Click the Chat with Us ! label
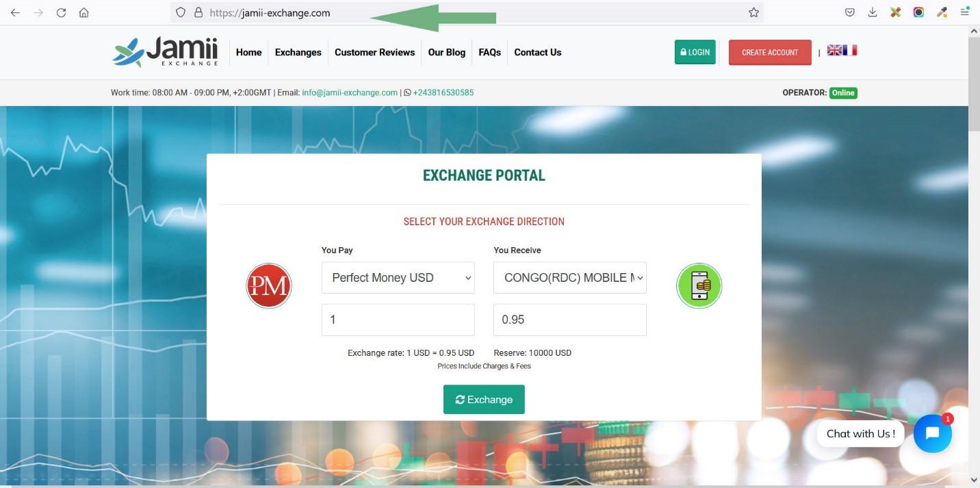Image resolution: width=980 pixels, height=488 pixels. (x=861, y=433)
